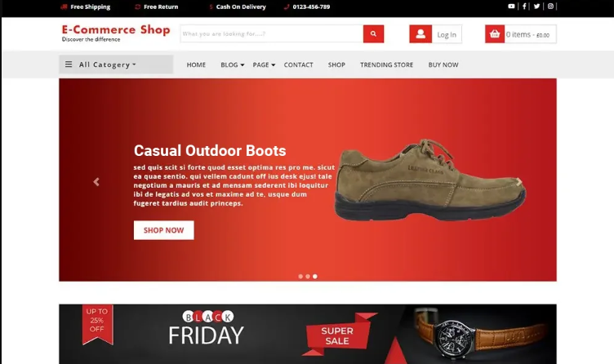Select the third carousel dot indicator

coord(315,277)
